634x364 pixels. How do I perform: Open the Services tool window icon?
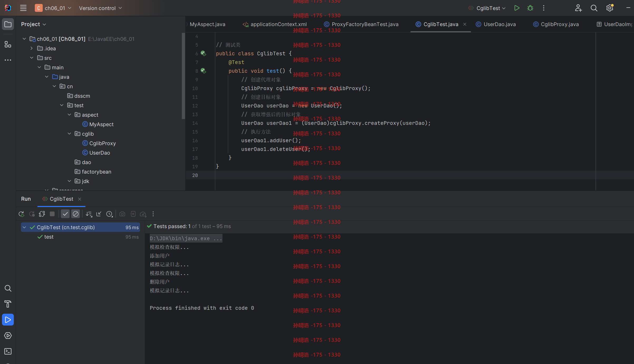[x=8, y=336]
